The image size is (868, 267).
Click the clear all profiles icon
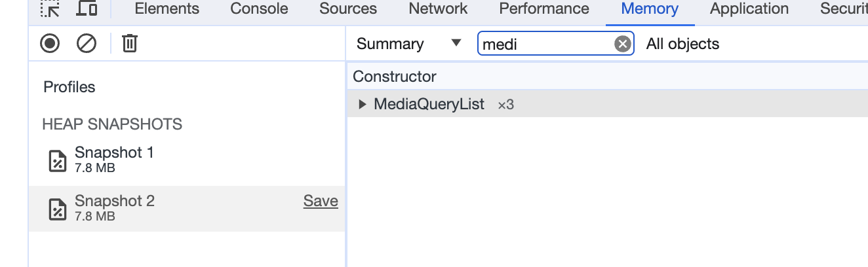pos(87,44)
